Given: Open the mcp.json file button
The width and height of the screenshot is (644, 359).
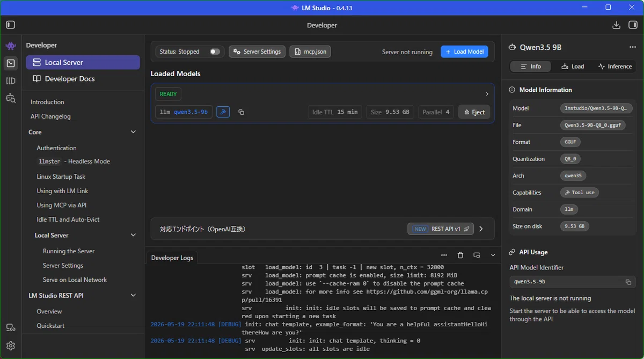Looking at the screenshot, I should pyautogui.click(x=310, y=52).
